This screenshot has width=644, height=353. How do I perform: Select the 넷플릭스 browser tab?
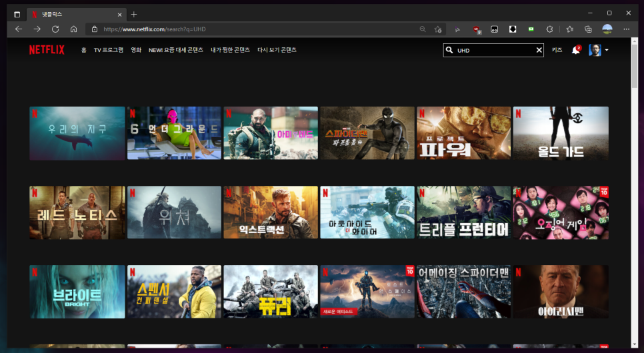77,15
